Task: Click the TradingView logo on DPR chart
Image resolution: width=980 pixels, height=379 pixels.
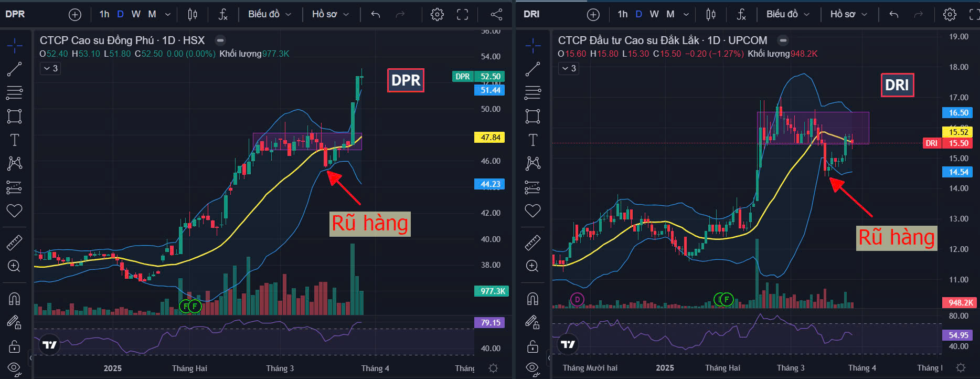Action: (x=50, y=345)
